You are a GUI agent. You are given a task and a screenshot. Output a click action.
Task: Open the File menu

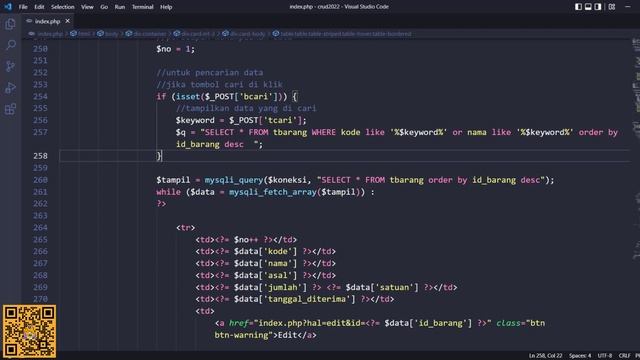pos(23,7)
